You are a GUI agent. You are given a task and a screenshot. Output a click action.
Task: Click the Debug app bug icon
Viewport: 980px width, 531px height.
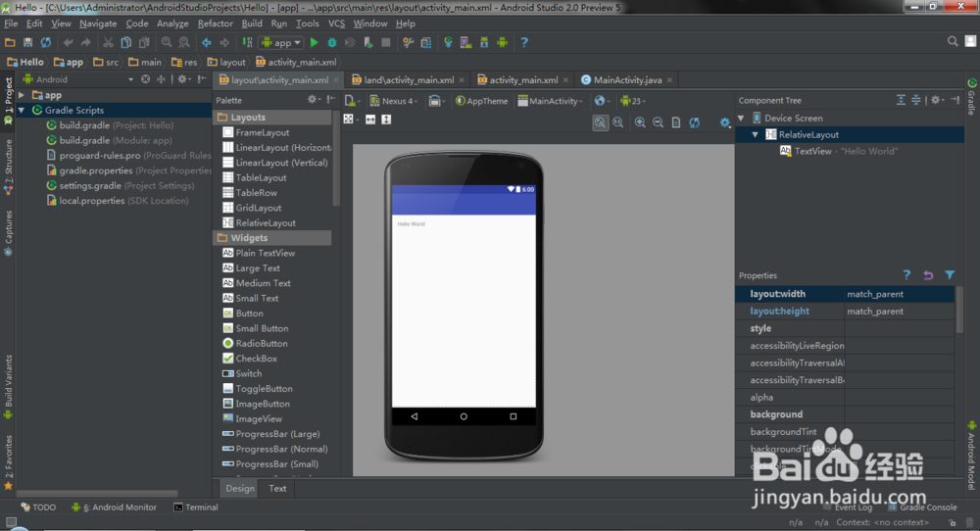[332, 42]
